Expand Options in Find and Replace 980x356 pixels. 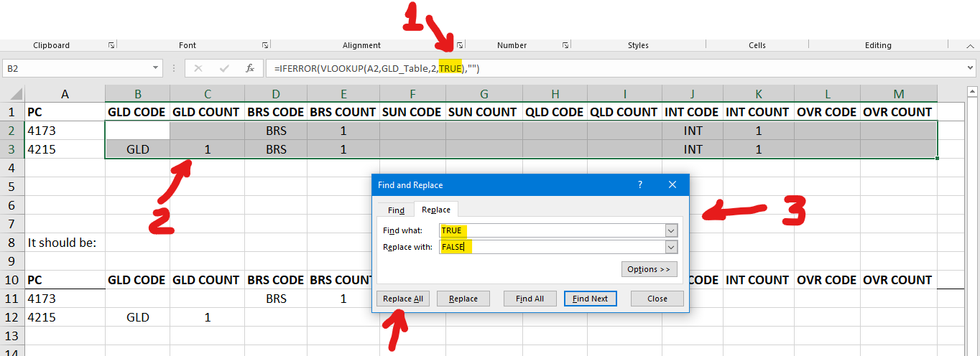tap(649, 269)
